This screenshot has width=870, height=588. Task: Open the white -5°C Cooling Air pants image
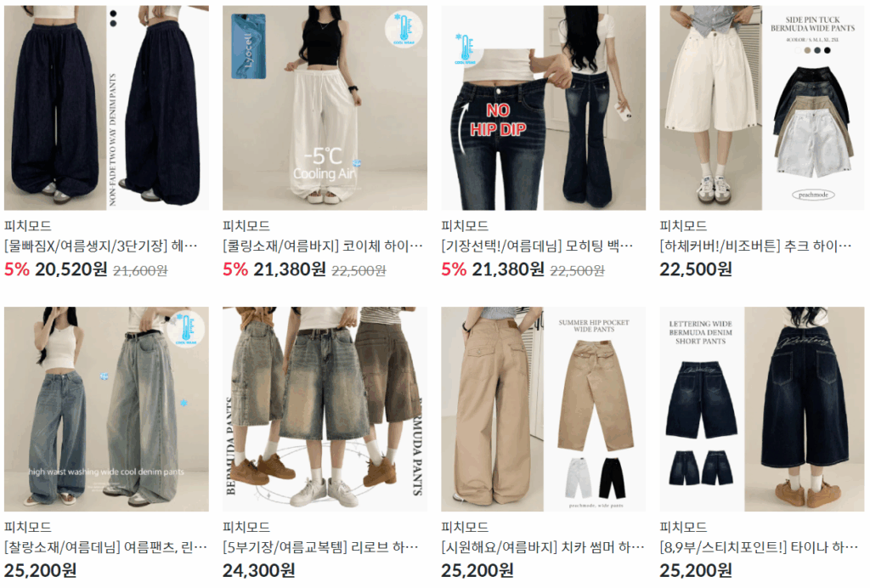(x=325, y=108)
